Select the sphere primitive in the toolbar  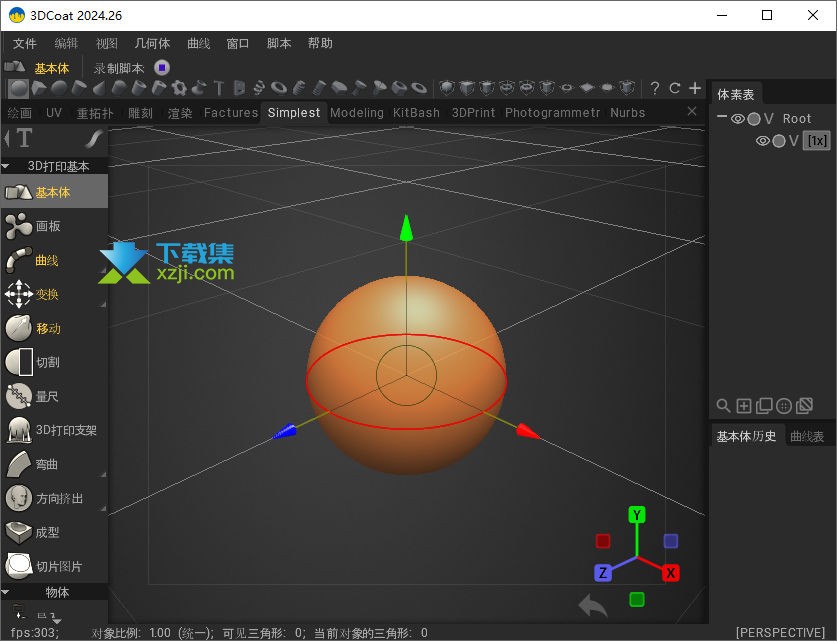point(19,89)
